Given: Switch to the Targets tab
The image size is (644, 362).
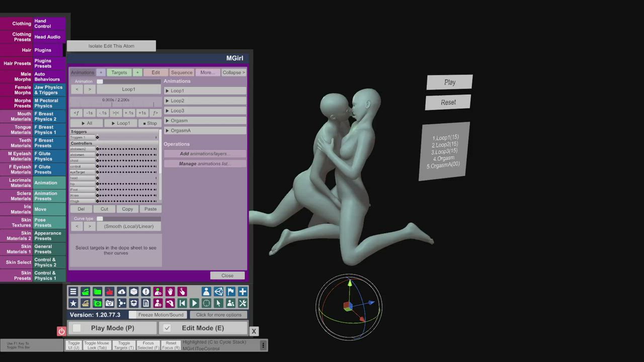Looking at the screenshot, I should tap(119, 72).
